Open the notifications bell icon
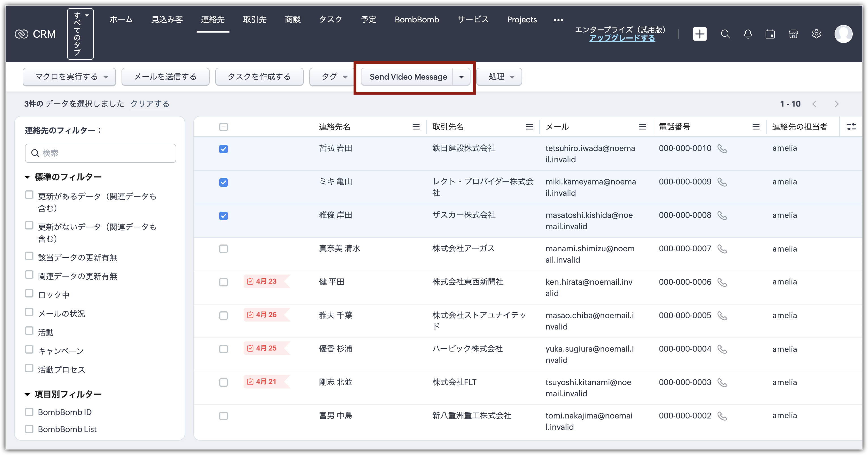Screen dimensions: 868x455 (748, 34)
